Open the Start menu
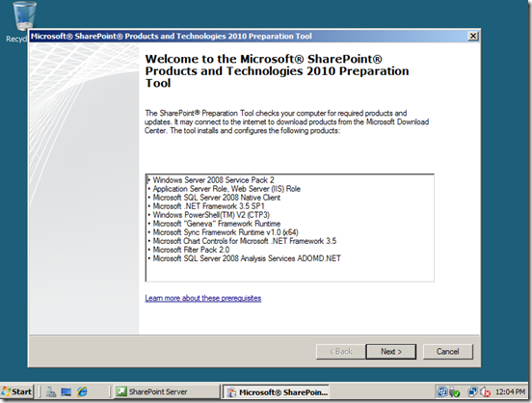The height and width of the screenshot is (403, 532). tap(17, 391)
